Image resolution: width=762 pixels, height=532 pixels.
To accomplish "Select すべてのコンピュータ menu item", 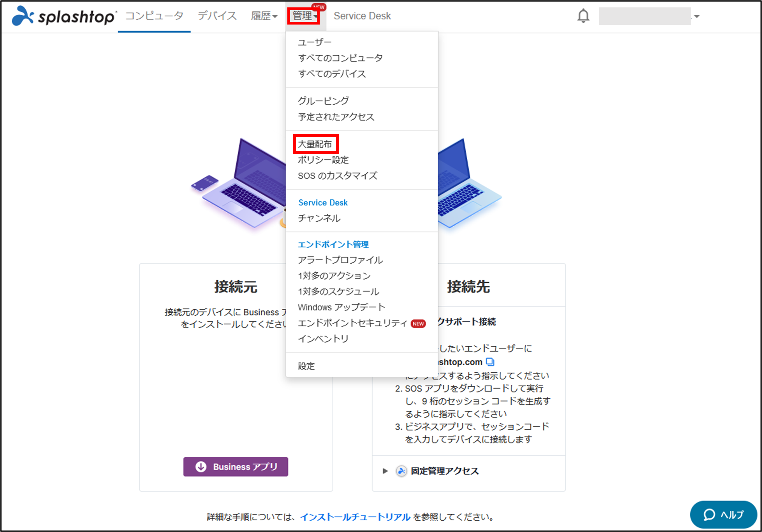I will (x=340, y=58).
